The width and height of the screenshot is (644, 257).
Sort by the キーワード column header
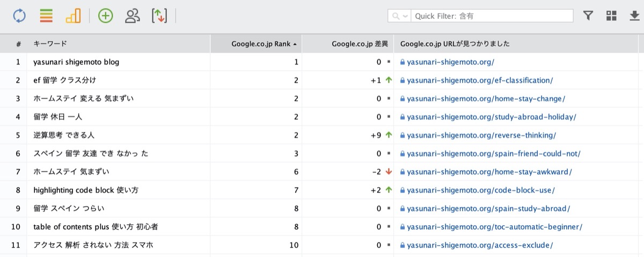118,43
